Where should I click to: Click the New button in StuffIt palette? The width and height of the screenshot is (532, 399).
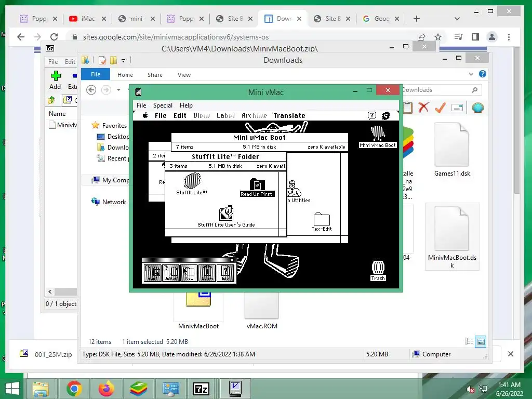[189, 273]
